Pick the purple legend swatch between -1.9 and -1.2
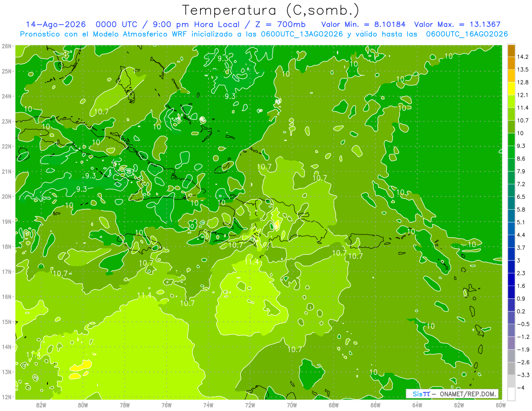Viewport: 532px width, 411px height. click(x=511, y=343)
